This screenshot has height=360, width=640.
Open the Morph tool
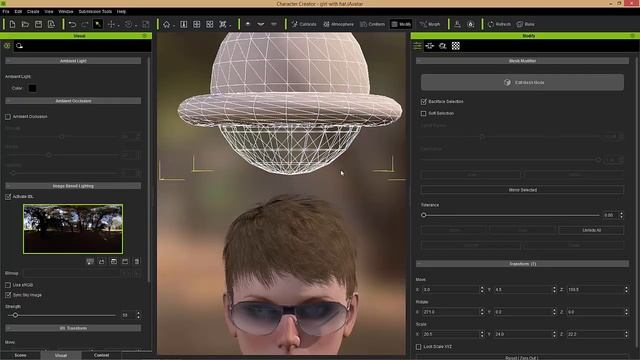(x=430, y=24)
